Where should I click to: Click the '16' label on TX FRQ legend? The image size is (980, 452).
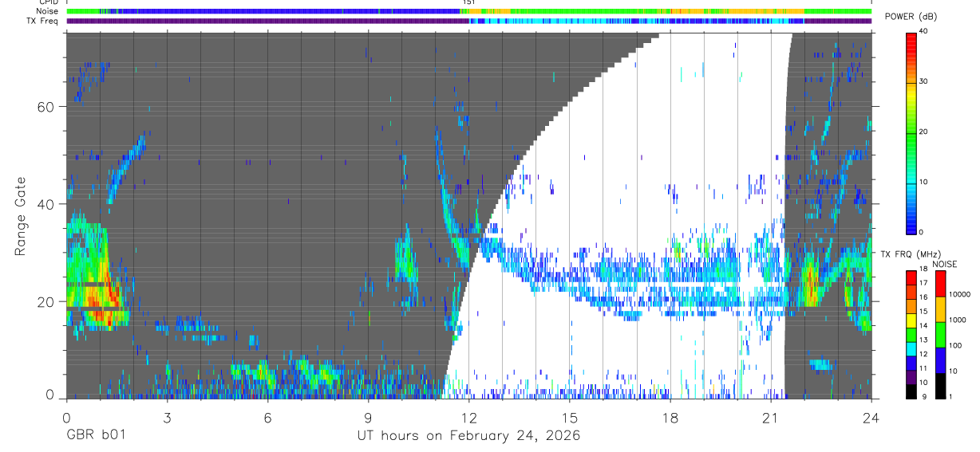(x=923, y=297)
